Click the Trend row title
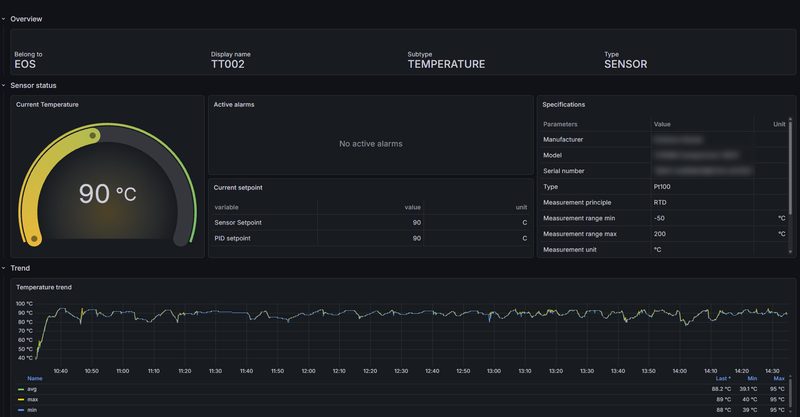Image resolution: width=800 pixels, height=417 pixels. pos(20,268)
